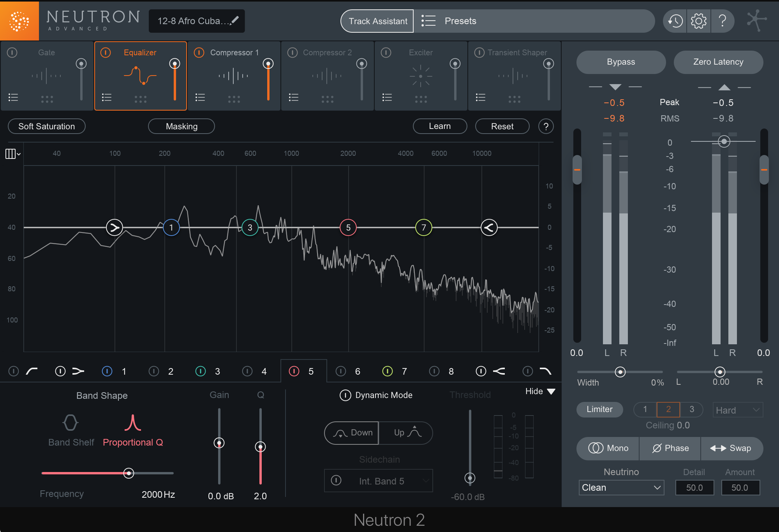
Task: Open Transient Shaper preset list icon
Action: click(481, 97)
